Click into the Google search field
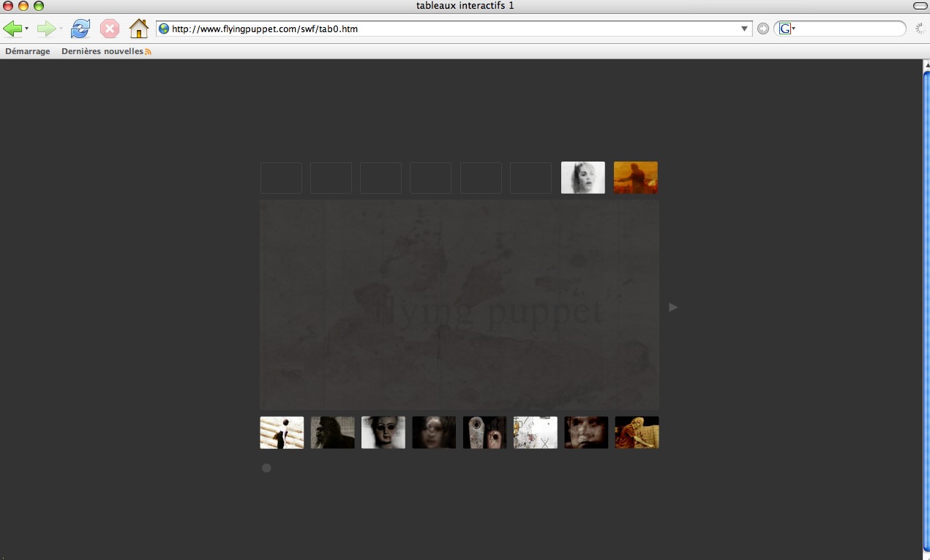The width and height of the screenshot is (930, 560). (850, 29)
